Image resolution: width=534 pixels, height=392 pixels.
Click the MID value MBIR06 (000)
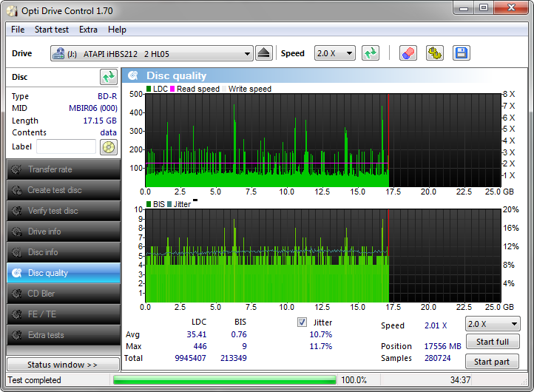93,108
